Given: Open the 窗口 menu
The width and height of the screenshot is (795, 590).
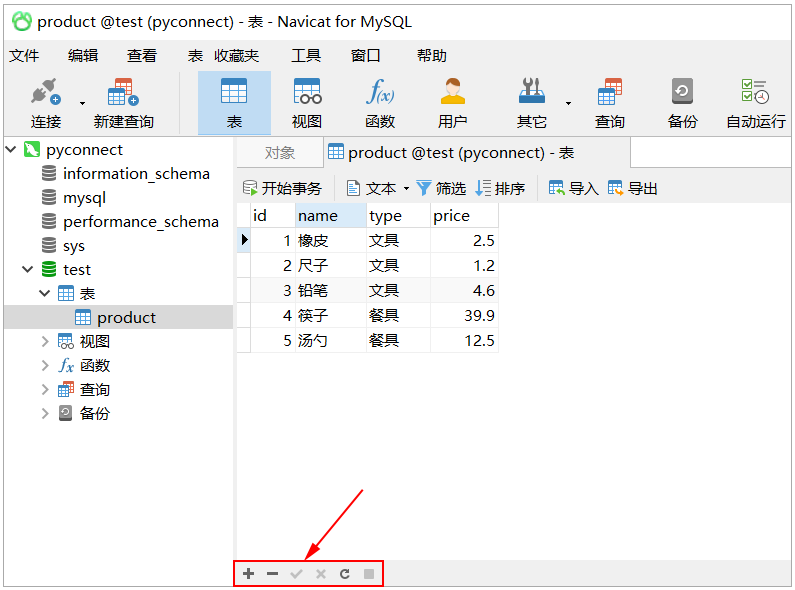Looking at the screenshot, I should tap(365, 55).
